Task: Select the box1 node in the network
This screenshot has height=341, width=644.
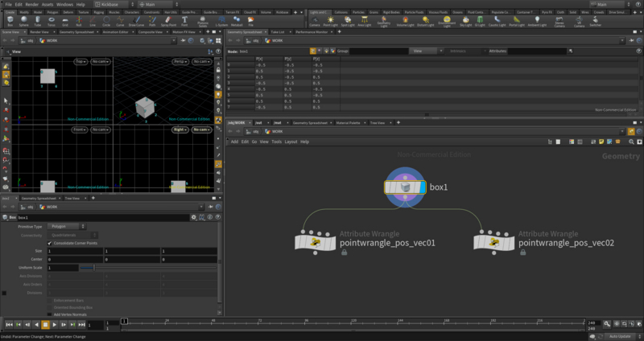Action: [x=405, y=187]
